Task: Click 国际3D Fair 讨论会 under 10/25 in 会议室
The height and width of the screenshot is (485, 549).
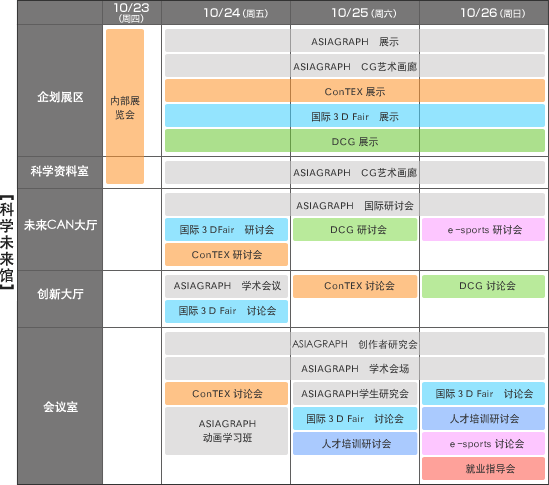Action: 355,418
